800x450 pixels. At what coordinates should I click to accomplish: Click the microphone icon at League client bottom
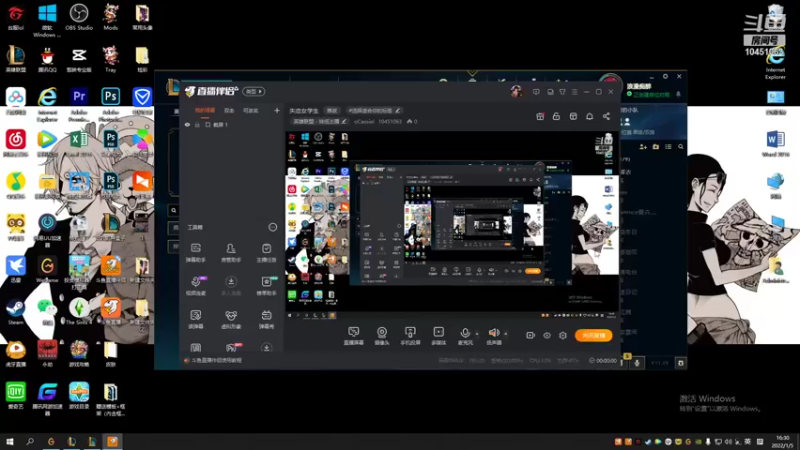pyautogui.click(x=637, y=363)
